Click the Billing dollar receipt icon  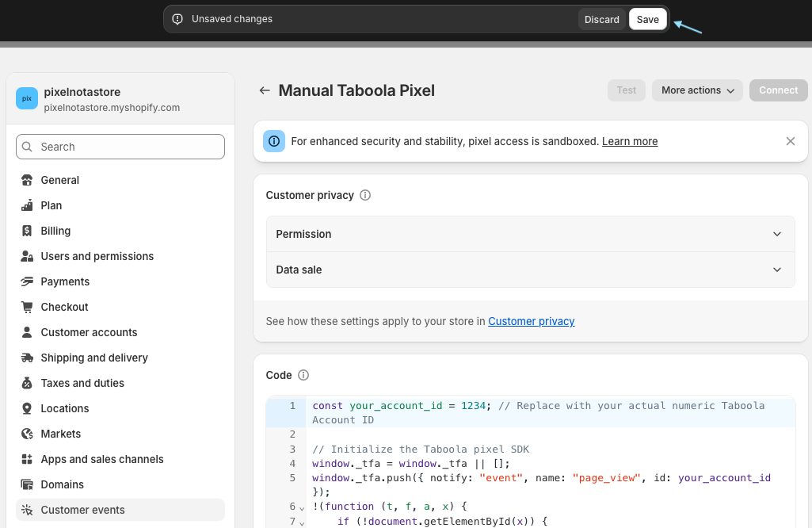point(27,231)
